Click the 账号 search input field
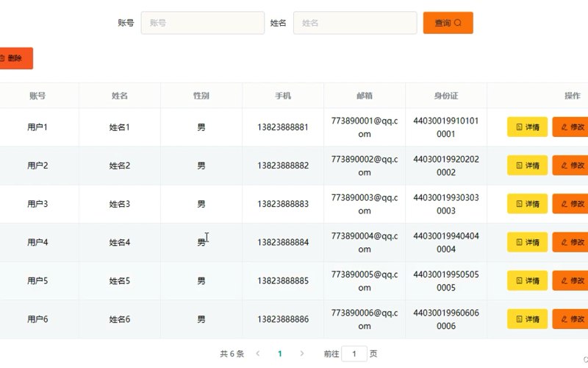The height and width of the screenshot is (368, 588). [203, 23]
